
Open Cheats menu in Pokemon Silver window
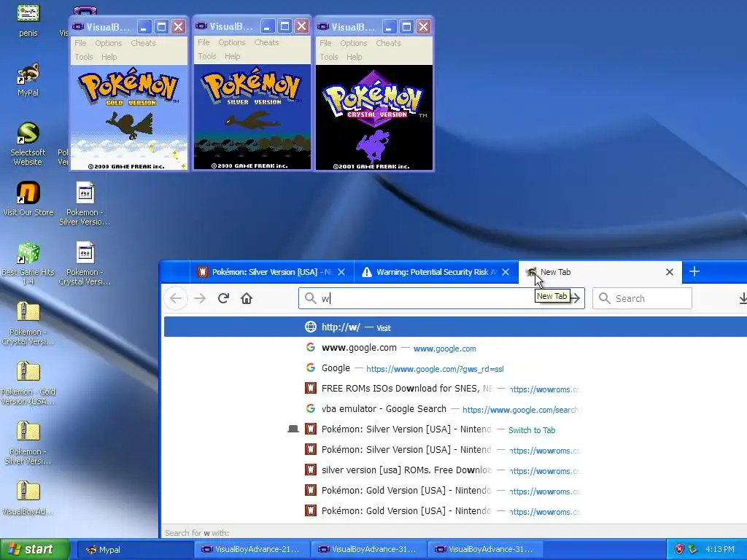coord(266,42)
